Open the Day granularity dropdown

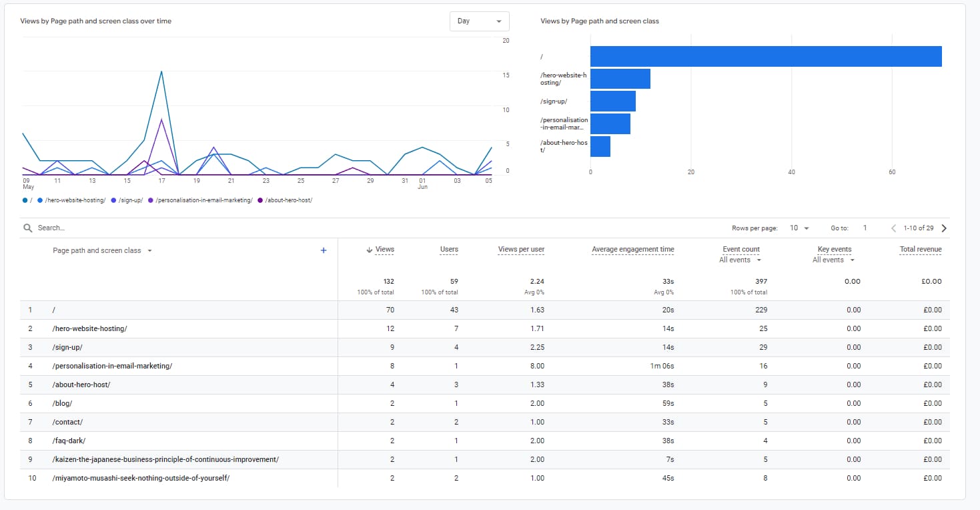click(x=479, y=21)
